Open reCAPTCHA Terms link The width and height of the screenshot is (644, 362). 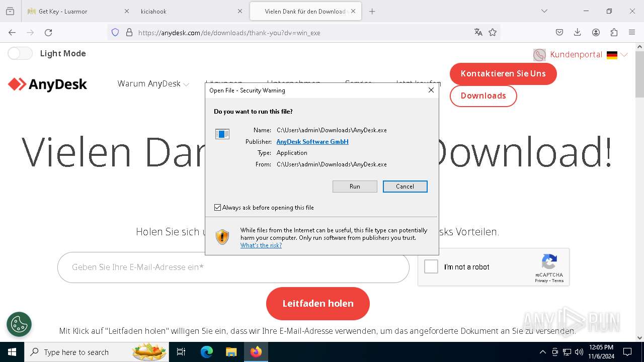(x=558, y=281)
